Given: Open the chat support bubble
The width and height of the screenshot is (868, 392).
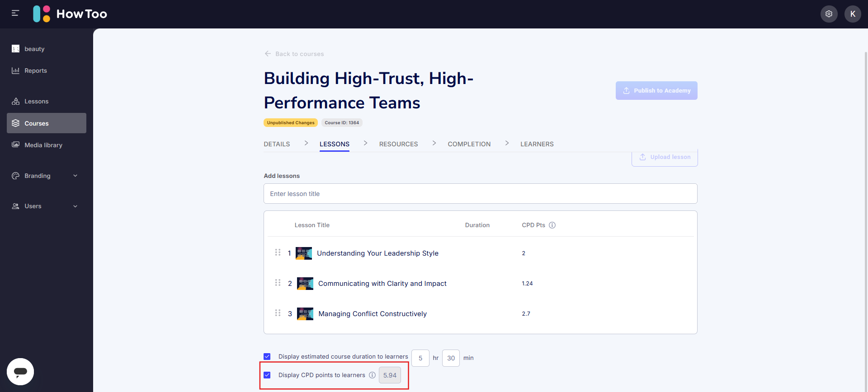Looking at the screenshot, I should tap(20, 372).
